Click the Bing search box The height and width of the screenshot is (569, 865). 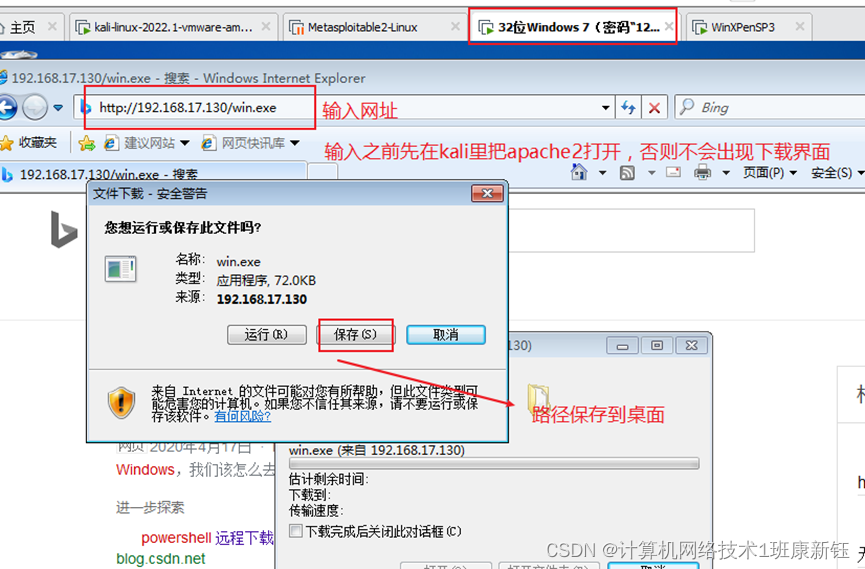770,108
